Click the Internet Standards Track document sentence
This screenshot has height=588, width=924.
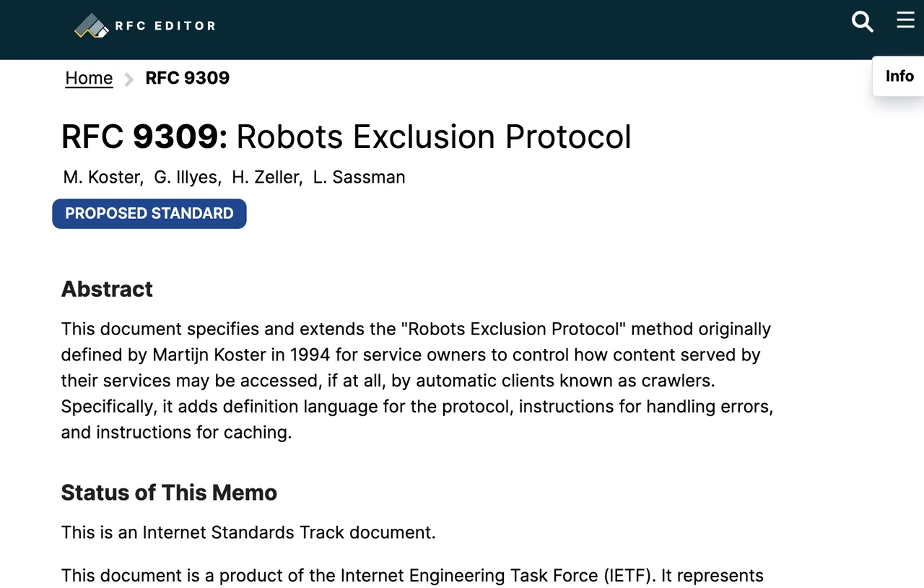[248, 532]
